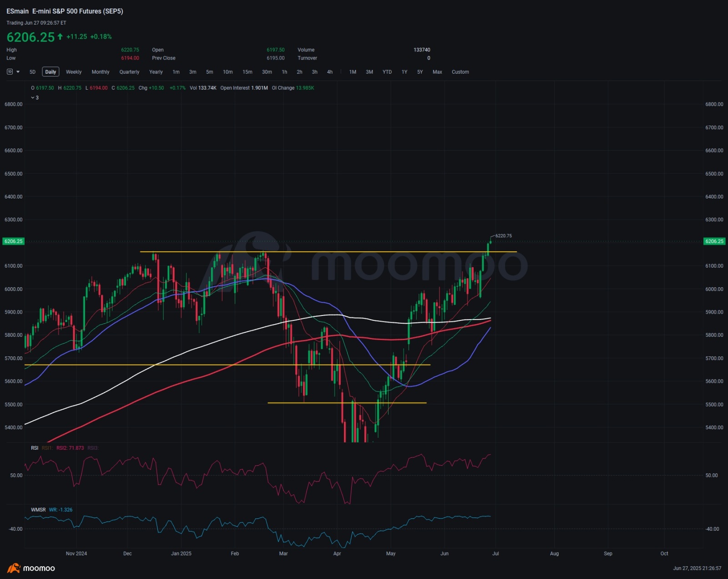This screenshot has width=728, height=579.
Task: Click the moomoo logo at bottom left
Action: (x=31, y=568)
